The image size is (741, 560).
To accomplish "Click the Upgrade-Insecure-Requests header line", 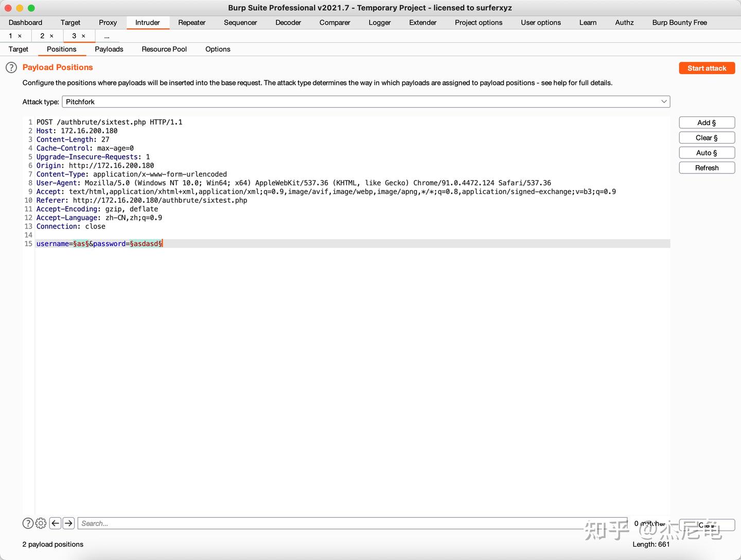I will pyautogui.click(x=93, y=157).
